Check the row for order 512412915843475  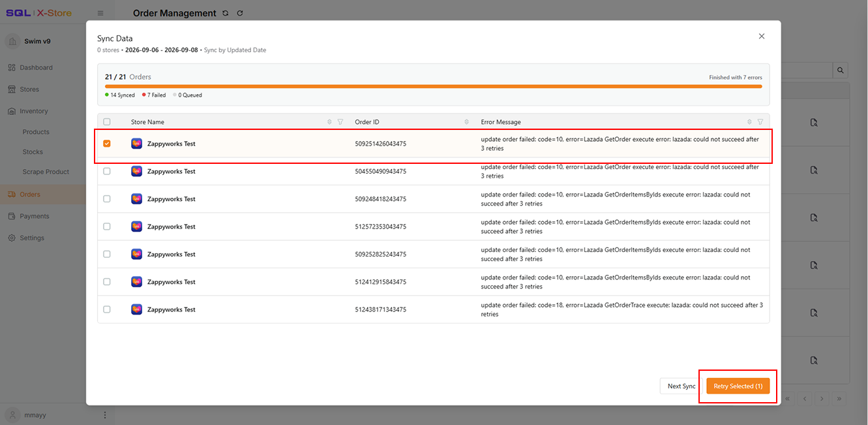(107, 282)
